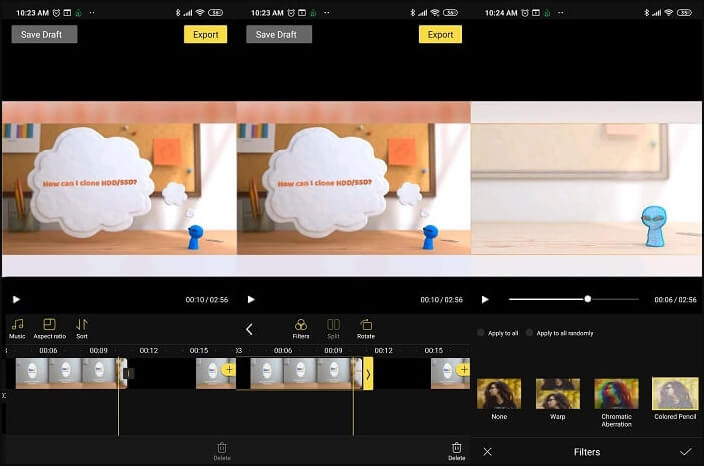Pick the Colored Pencil filter

pos(675,394)
